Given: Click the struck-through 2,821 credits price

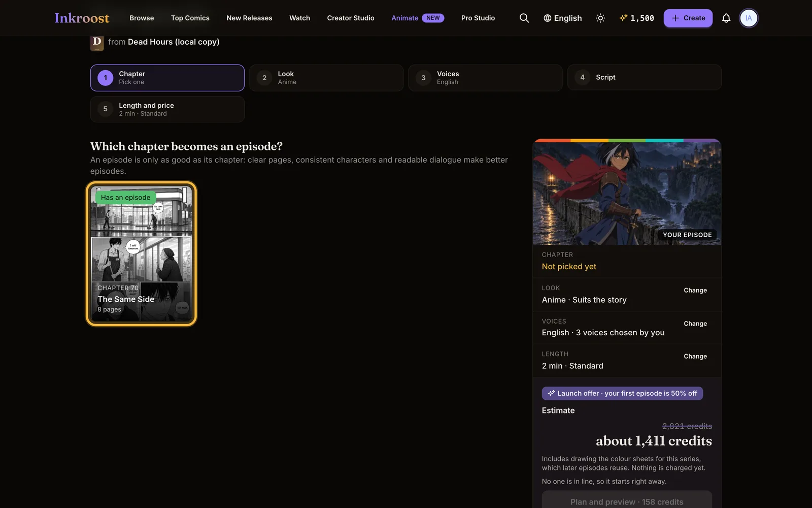Looking at the screenshot, I should pos(687,426).
